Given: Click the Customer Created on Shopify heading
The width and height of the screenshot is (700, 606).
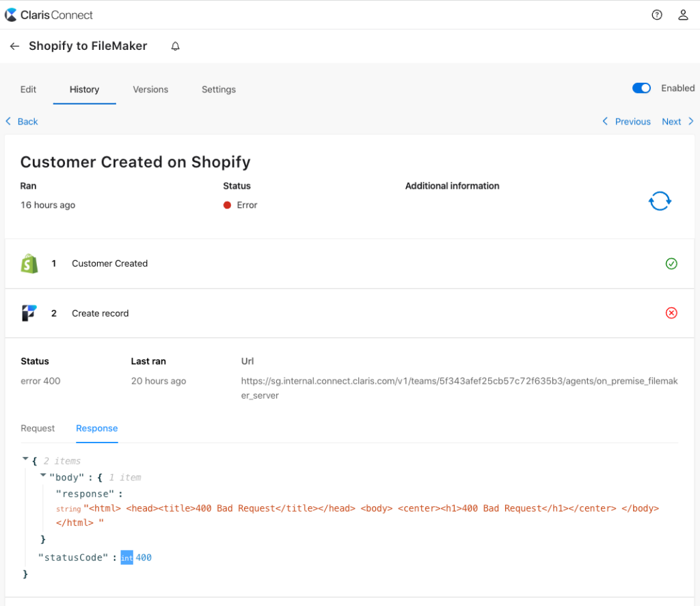Looking at the screenshot, I should coord(135,162).
